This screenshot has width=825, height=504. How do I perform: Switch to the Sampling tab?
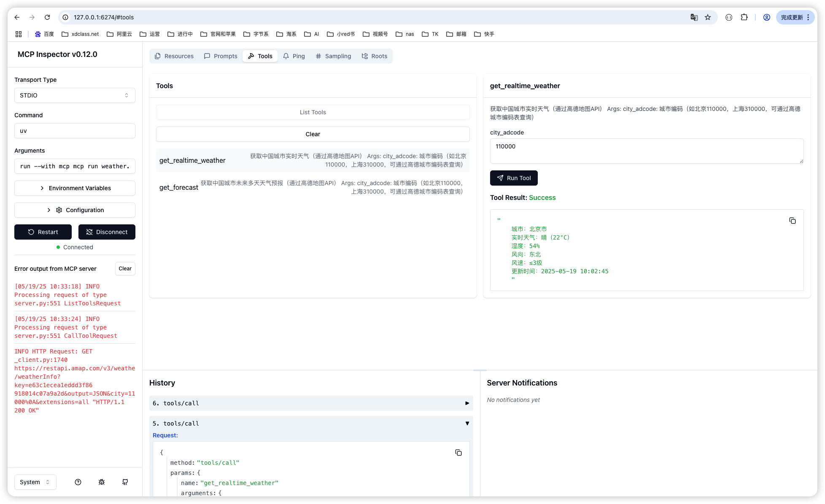click(x=333, y=56)
